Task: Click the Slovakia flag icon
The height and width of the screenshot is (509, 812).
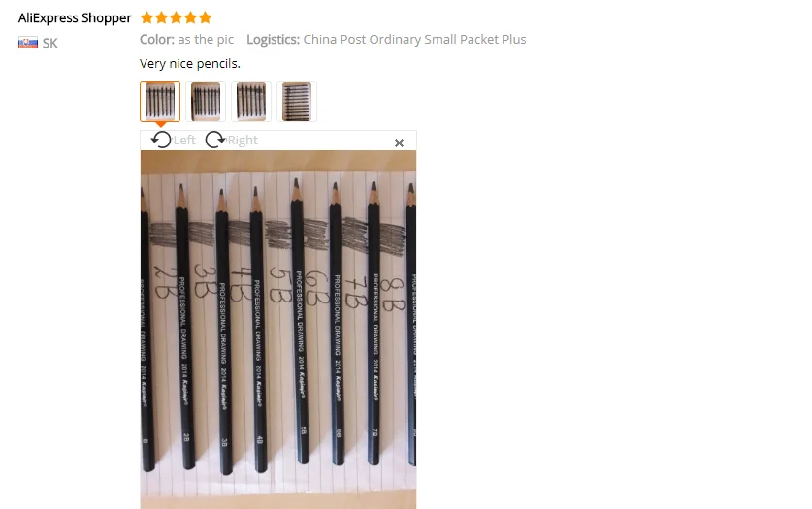Action: (28, 43)
